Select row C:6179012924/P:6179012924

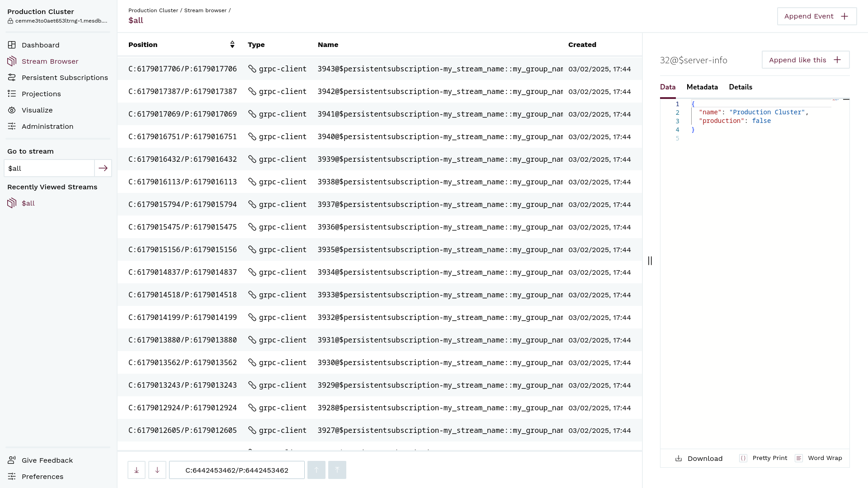click(380, 408)
